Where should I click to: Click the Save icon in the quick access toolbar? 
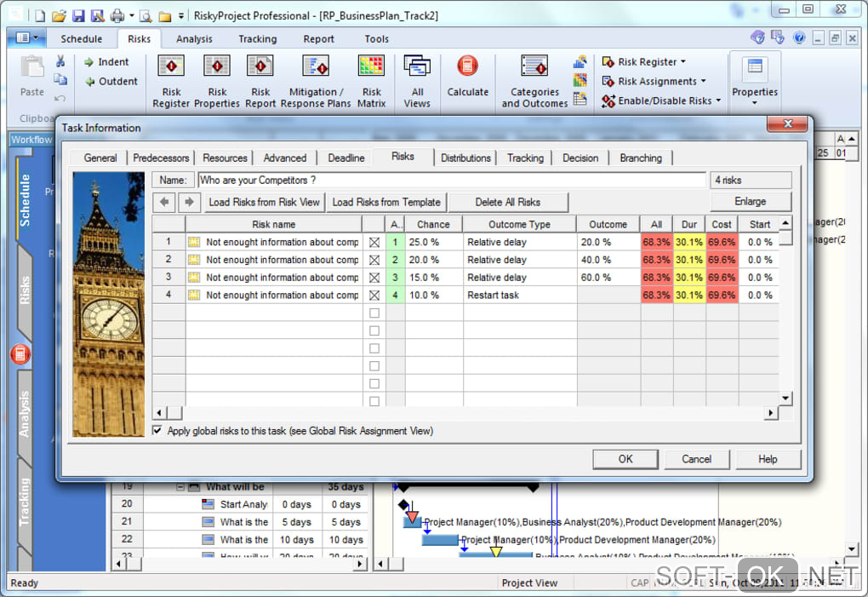point(78,15)
